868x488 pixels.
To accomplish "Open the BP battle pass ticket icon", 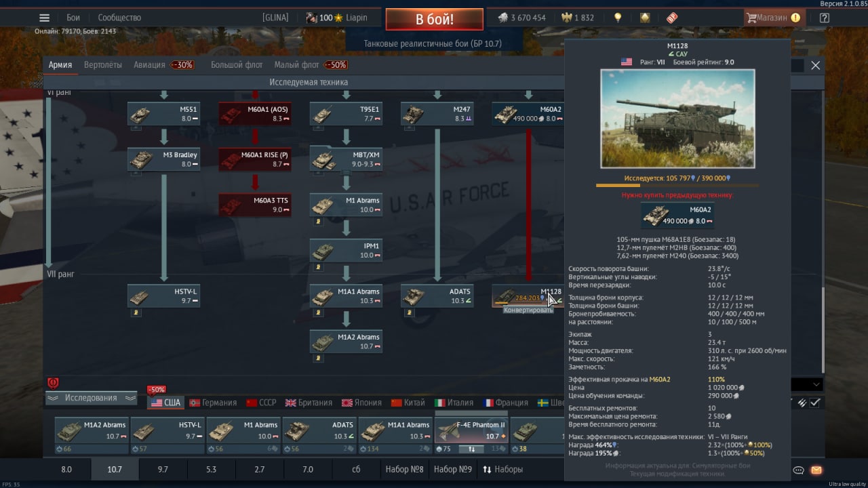I will tap(671, 18).
